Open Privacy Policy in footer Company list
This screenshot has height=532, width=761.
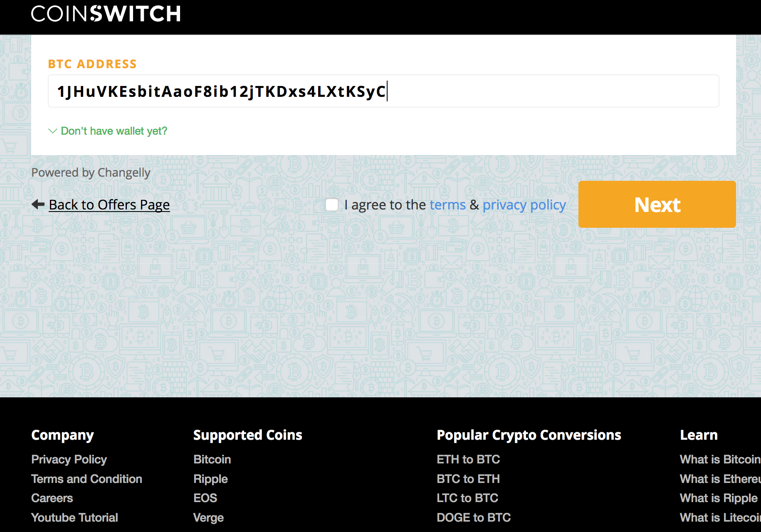[69, 459]
